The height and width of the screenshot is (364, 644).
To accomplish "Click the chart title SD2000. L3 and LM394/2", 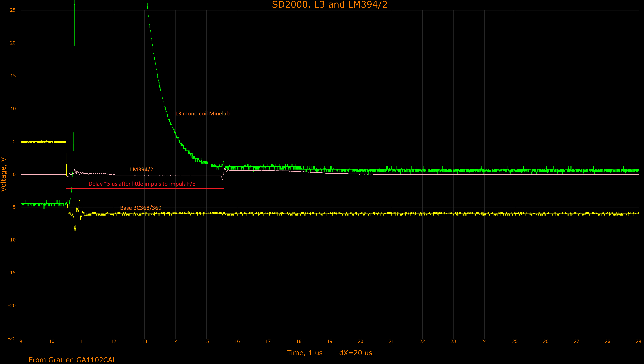I will [x=330, y=5].
